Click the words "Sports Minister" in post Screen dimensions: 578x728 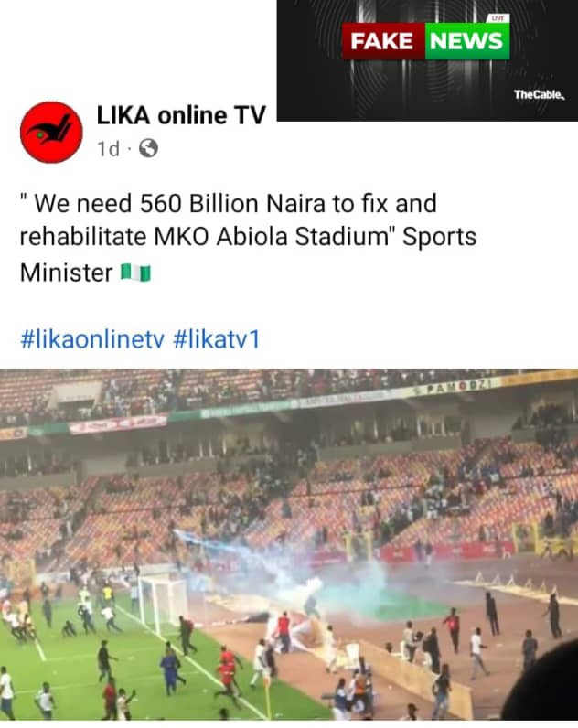(x=248, y=254)
